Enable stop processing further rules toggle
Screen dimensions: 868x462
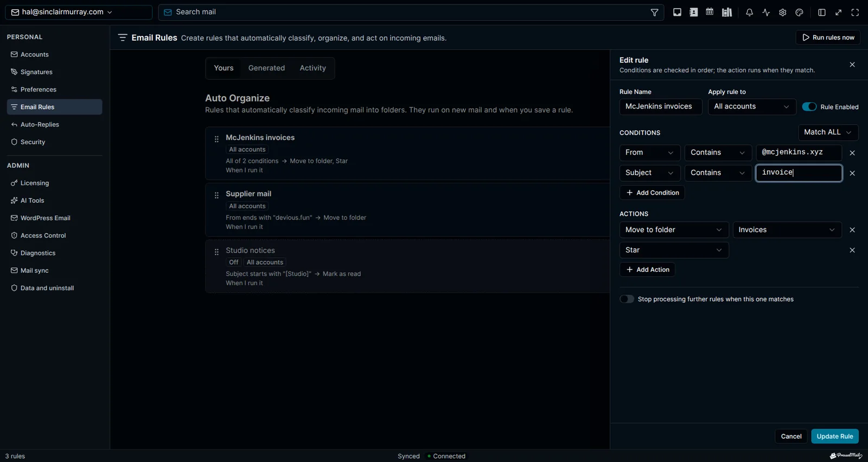(627, 299)
